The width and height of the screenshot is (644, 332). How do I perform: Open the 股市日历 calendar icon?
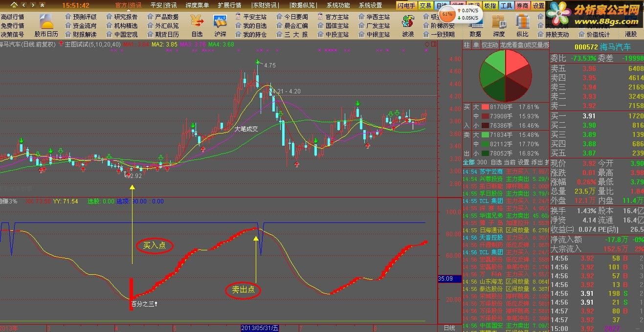click(x=46, y=26)
